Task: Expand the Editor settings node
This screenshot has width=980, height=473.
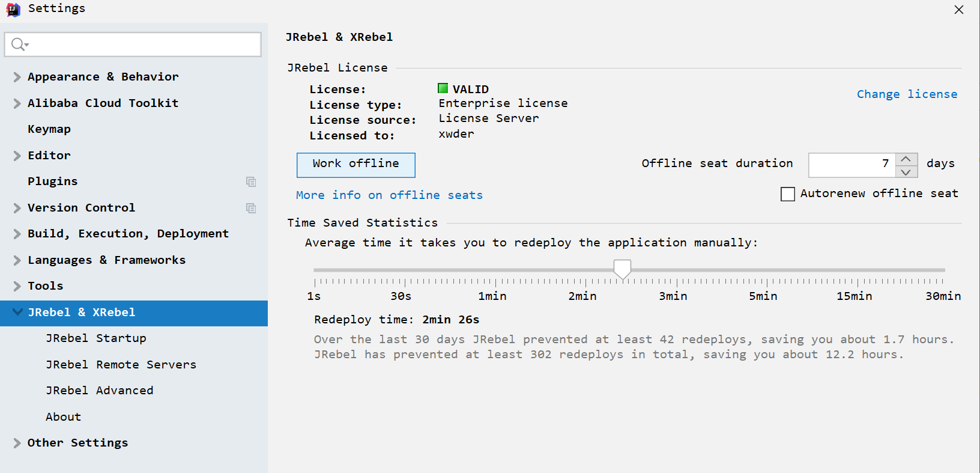Action: pyautogui.click(x=17, y=156)
